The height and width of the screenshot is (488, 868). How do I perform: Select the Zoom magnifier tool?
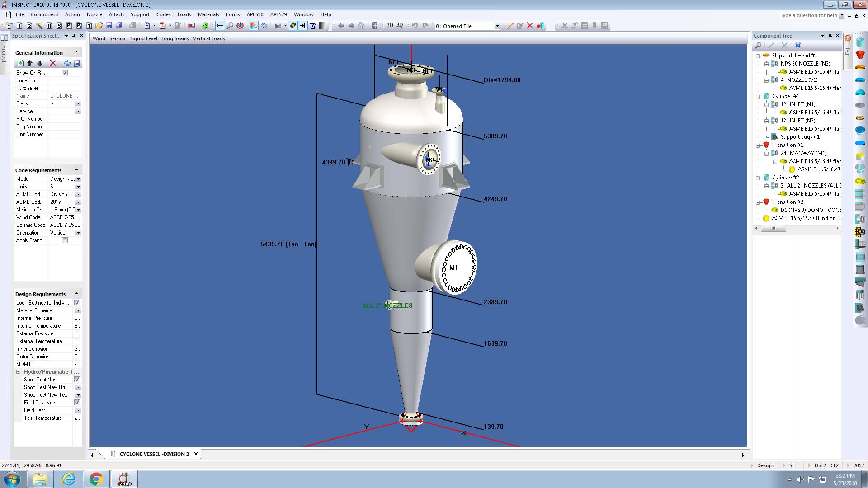click(230, 26)
